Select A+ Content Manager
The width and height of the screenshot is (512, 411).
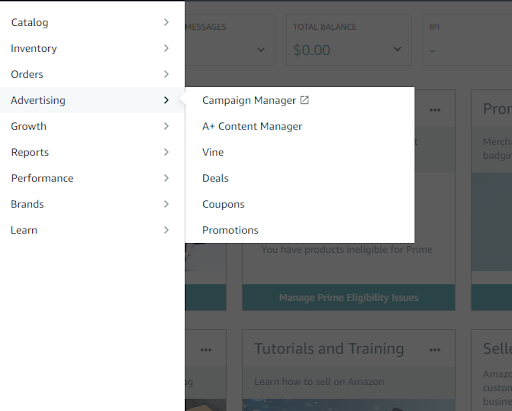(252, 126)
